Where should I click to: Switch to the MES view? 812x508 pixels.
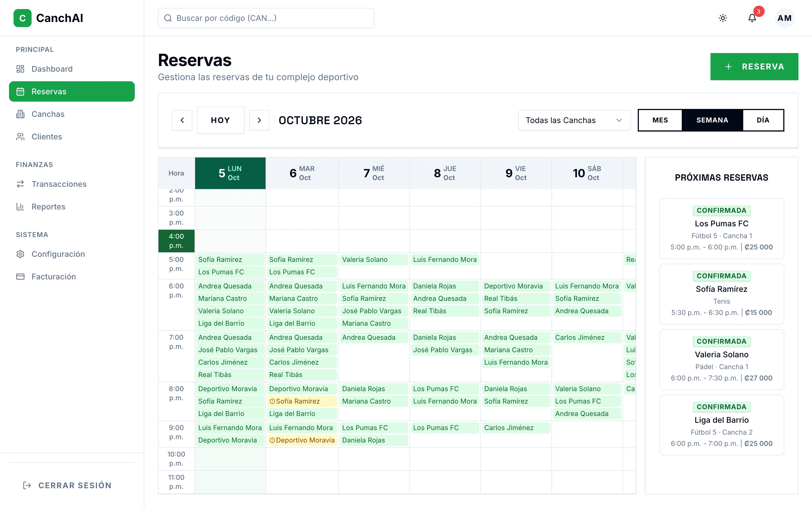[660, 120]
